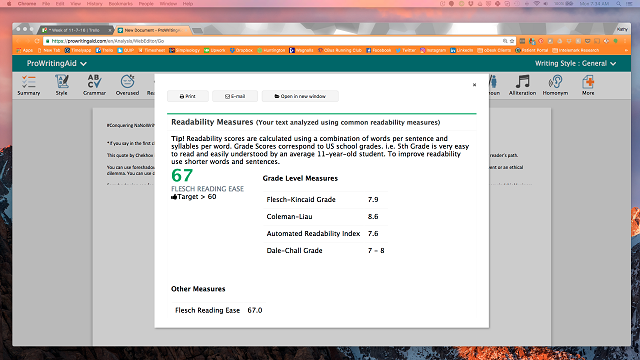The width and height of the screenshot is (640, 360).
Task: Click the Dale-Chall Grade row
Action: click(325, 251)
